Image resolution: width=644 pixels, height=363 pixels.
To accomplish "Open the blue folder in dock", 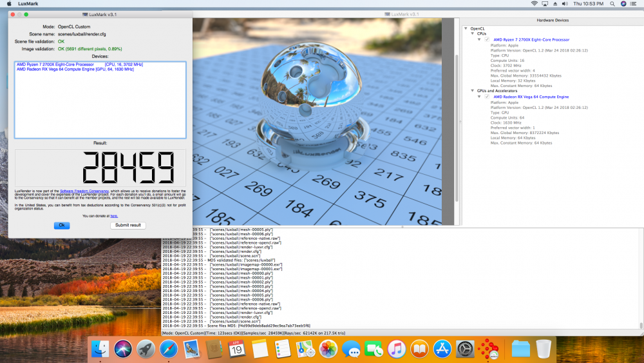I will (521, 349).
